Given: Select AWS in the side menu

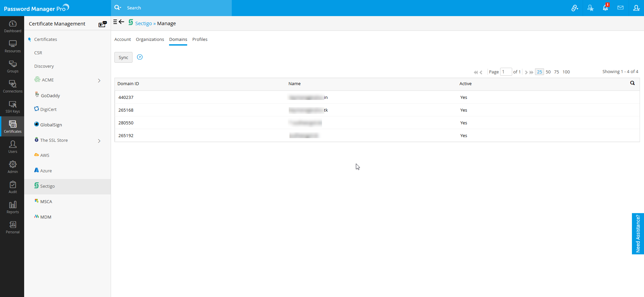Looking at the screenshot, I should click(x=45, y=155).
